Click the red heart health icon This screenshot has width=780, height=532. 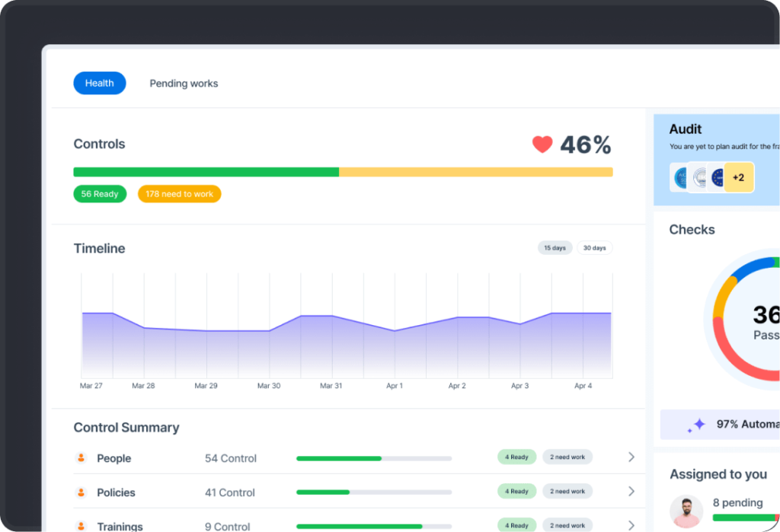pos(542,145)
